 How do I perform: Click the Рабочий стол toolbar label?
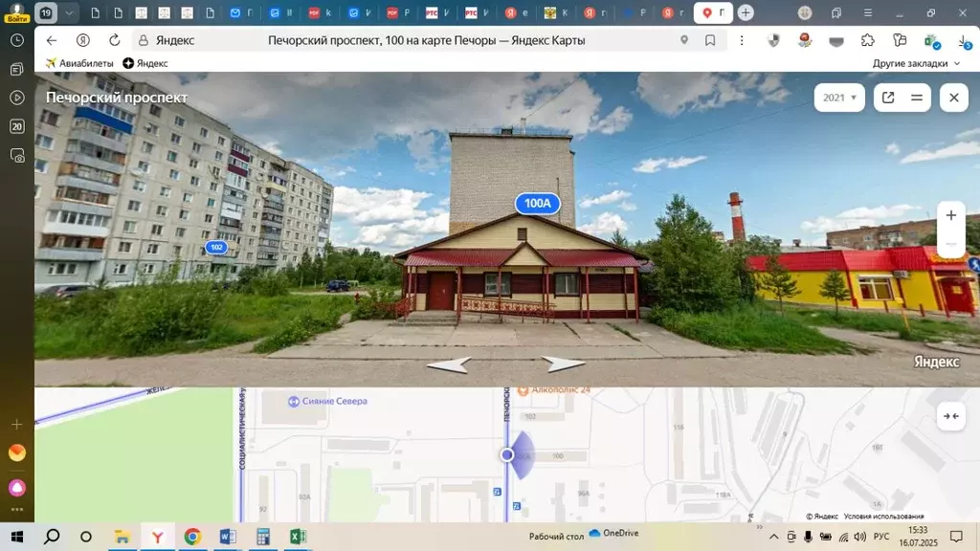coord(556,537)
